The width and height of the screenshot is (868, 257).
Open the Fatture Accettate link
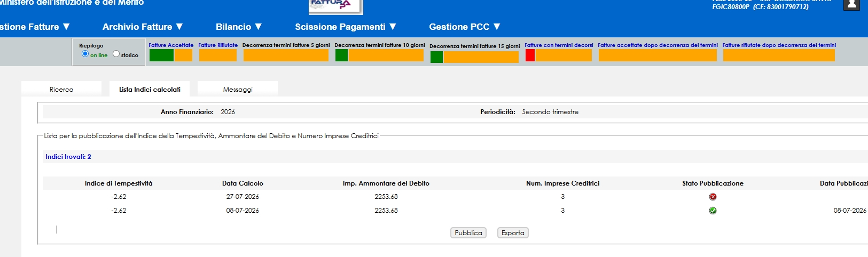pos(171,45)
